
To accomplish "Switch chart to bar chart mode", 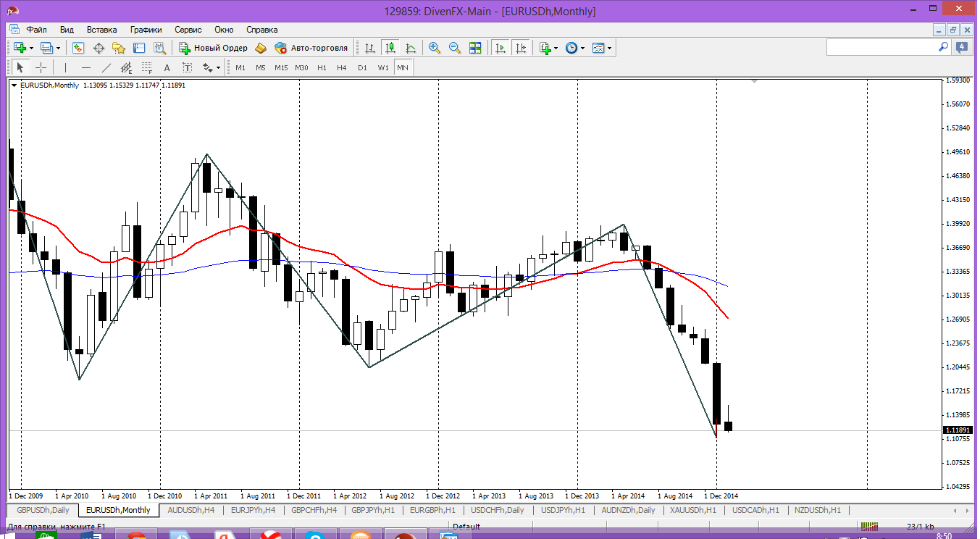I will tap(370, 48).
